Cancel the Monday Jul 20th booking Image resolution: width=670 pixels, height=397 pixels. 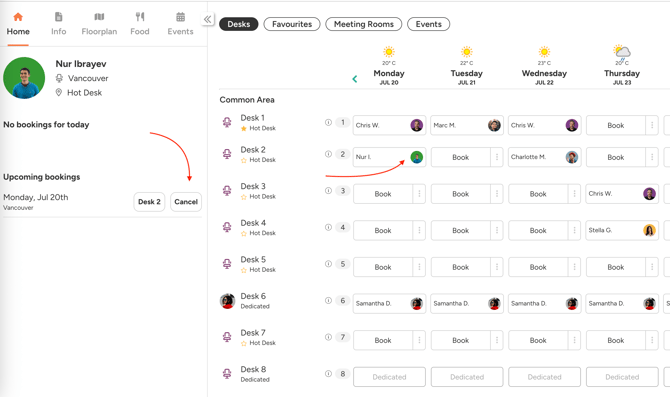[186, 202]
